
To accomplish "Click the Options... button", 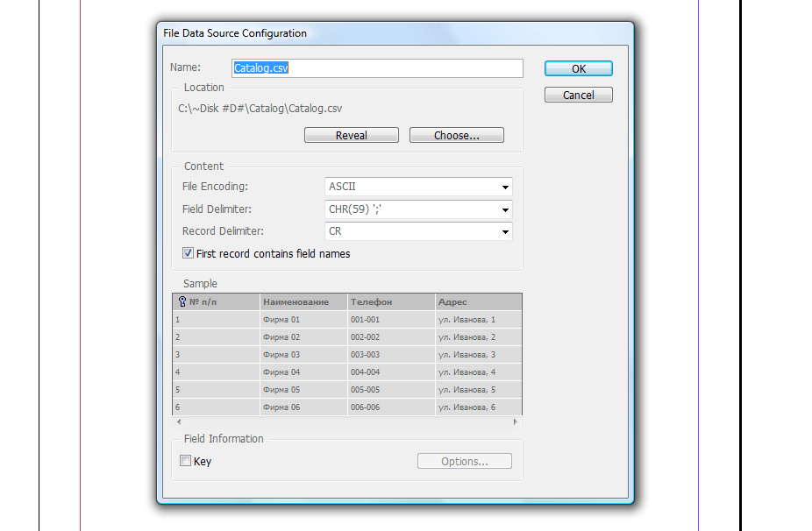I will (x=465, y=461).
